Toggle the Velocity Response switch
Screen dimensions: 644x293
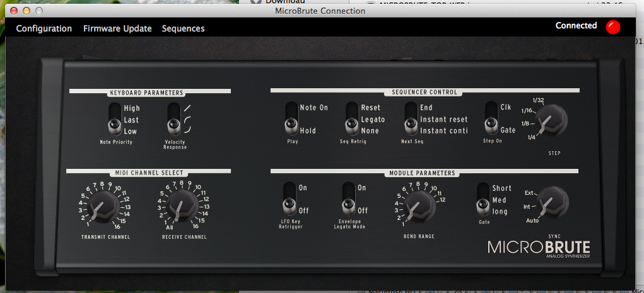click(x=173, y=119)
